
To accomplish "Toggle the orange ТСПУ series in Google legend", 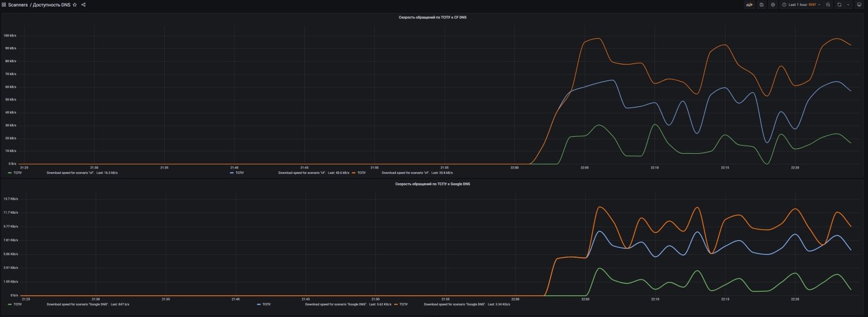I will coord(403,305).
